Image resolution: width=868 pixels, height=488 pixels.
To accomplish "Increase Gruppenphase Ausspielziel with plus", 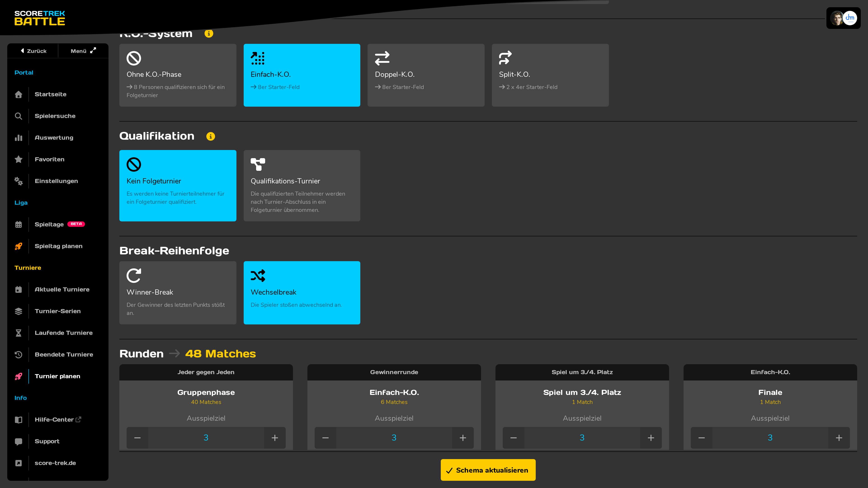I will pyautogui.click(x=275, y=438).
